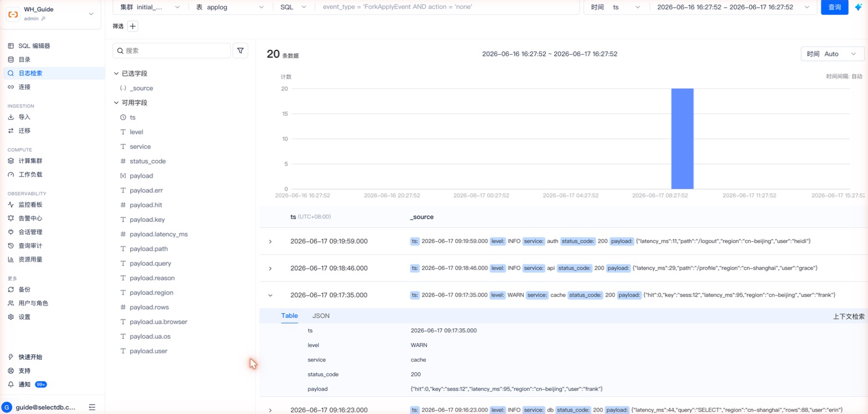Expand the 09:16:23 log row
Image resolution: width=868 pixels, height=414 pixels.
click(270, 410)
